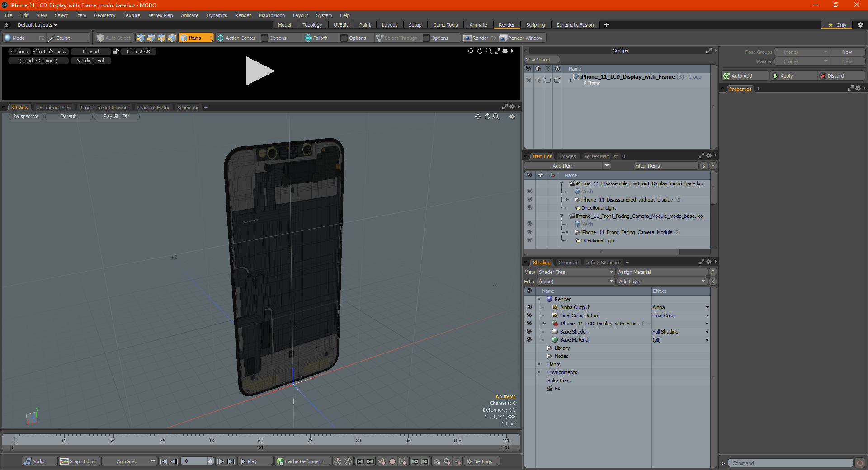Open the Pass Groups (none) dropdown
This screenshot has width=868, height=470.
(x=802, y=52)
